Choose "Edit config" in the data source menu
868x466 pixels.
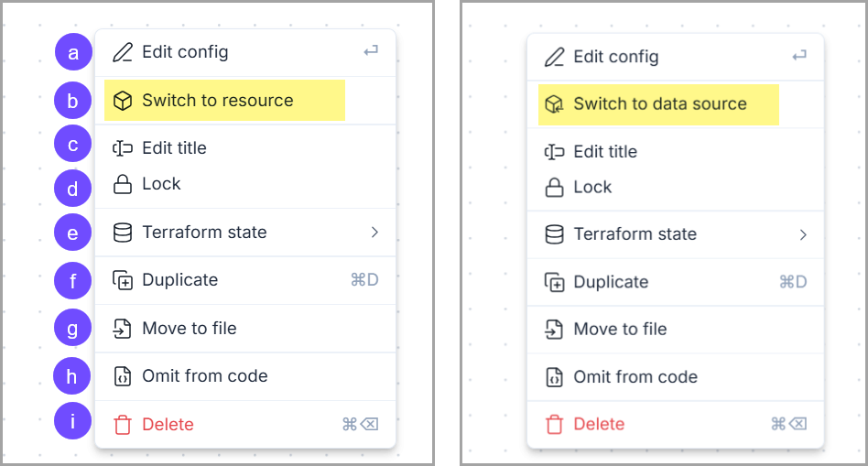(x=615, y=57)
